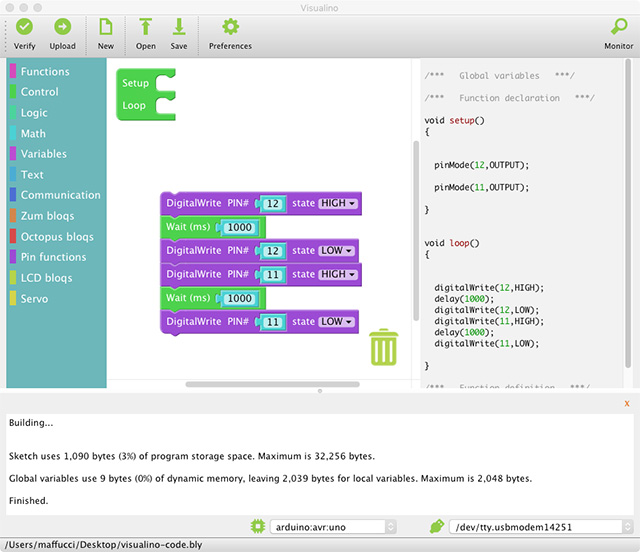Create a new file with New icon
The width and height of the screenshot is (640, 552).
[106, 28]
